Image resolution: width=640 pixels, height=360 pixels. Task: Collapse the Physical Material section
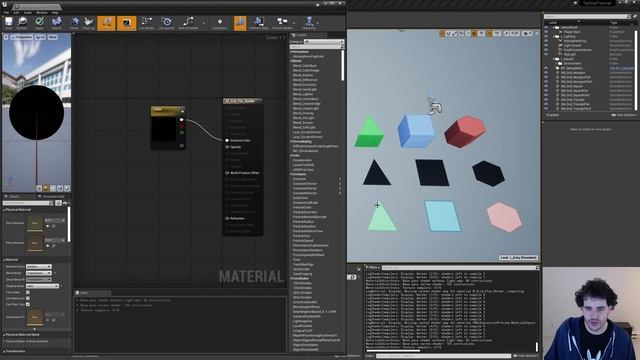(x=4, y=210)
